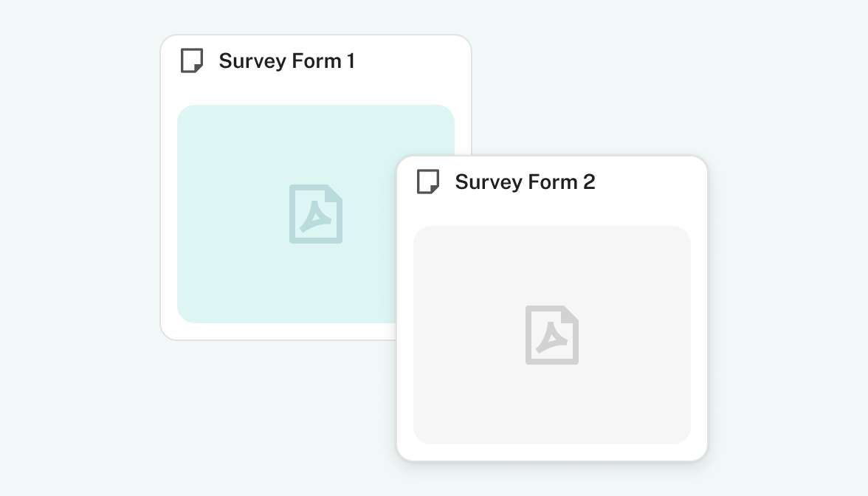Viewport: 868px width, 496px height.
Task: Select the Survey Form 2 card header area
Action: (552, 182)
